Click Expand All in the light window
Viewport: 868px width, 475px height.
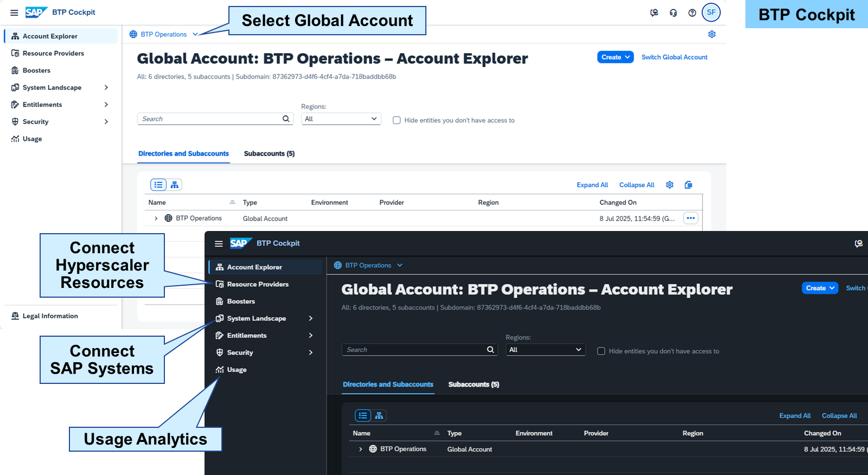[592, 185]
